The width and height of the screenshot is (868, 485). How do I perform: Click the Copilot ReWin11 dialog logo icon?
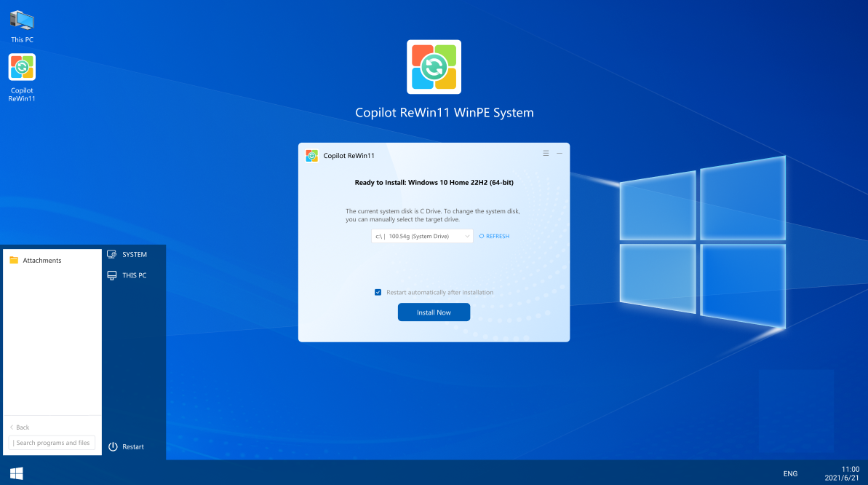pyautogui.click(x=311, y=155)
